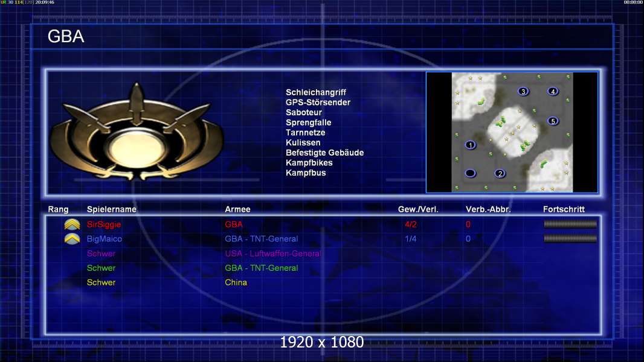Select start position 2 on the map
Image resolution: width=644 pixels, height=362 pixels.
click(500, 173)
